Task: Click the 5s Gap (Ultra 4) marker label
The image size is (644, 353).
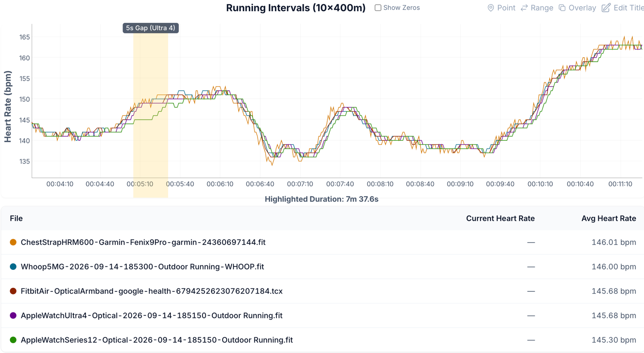Action: (151, 28)
